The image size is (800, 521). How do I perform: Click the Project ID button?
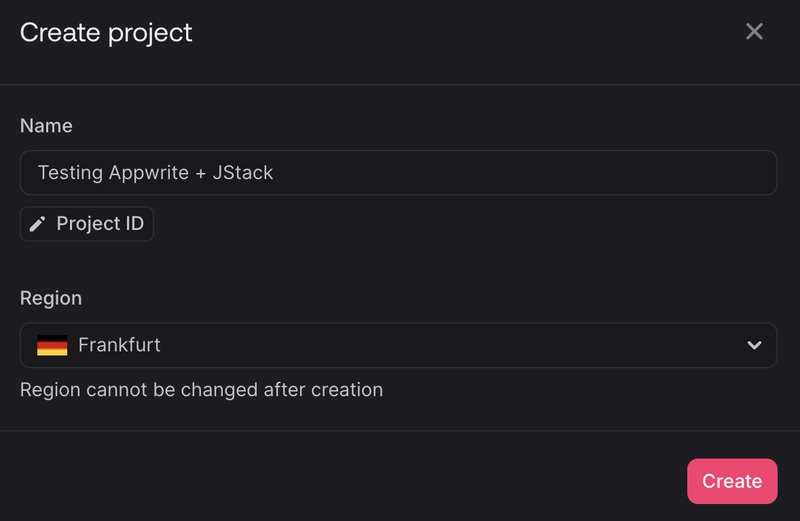(x=87, y=224)
